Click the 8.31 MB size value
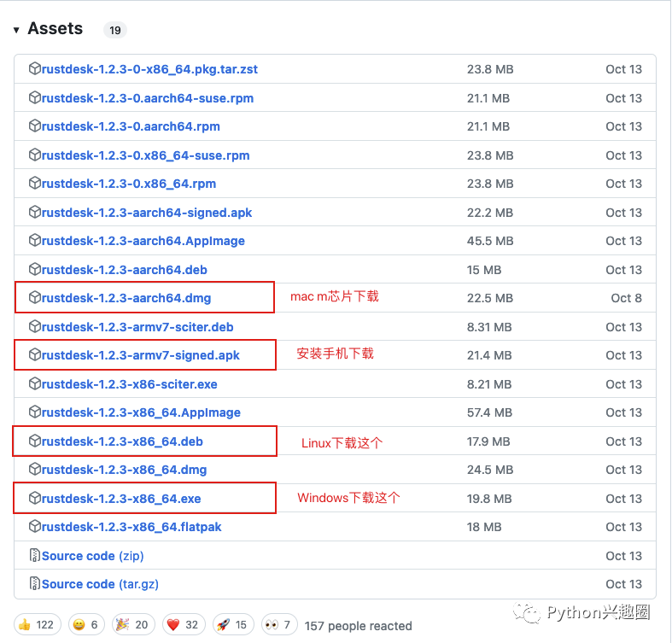The width and height of the screenshot is (672, 643). 489,327
